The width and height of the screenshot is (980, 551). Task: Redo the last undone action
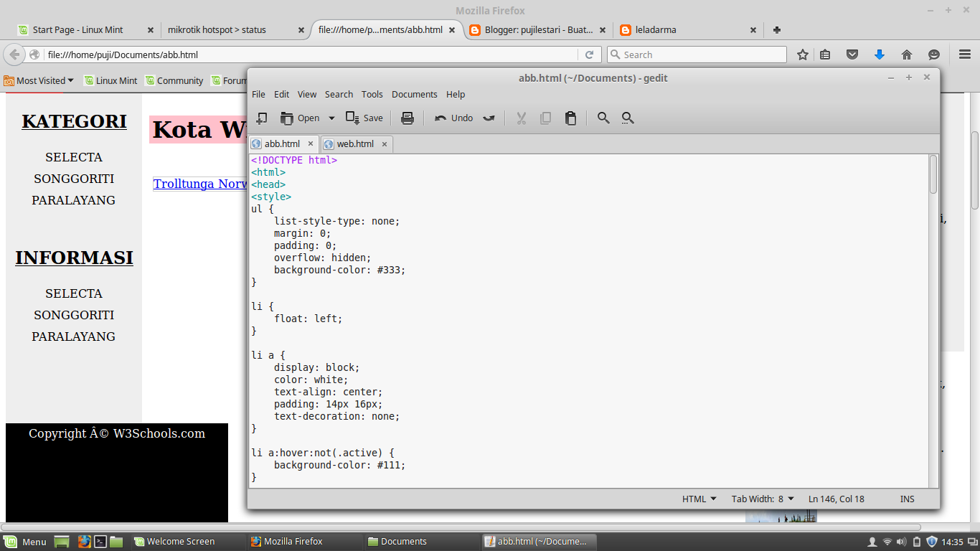click(489, 118)
